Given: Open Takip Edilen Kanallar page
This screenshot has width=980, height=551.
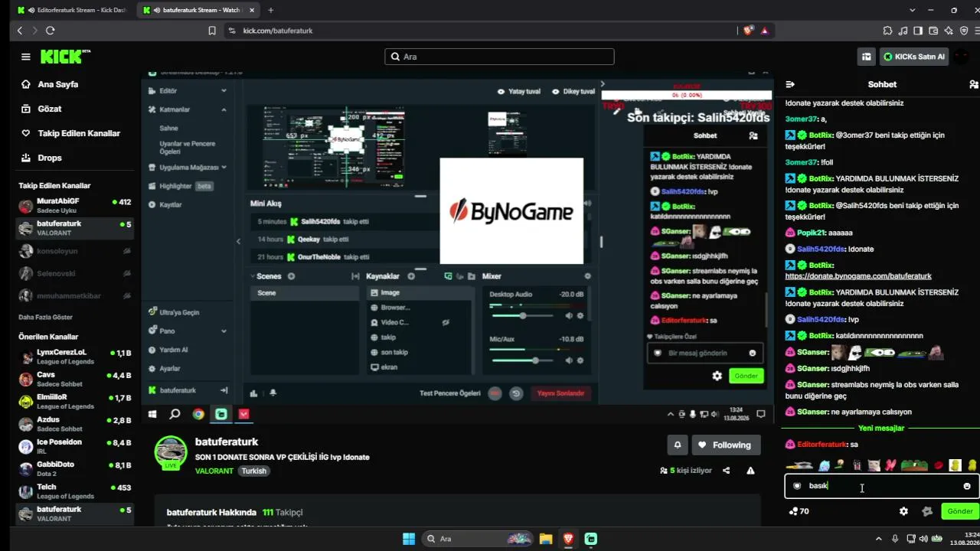Looking at the screenshot, I should (x=71, y=133).
